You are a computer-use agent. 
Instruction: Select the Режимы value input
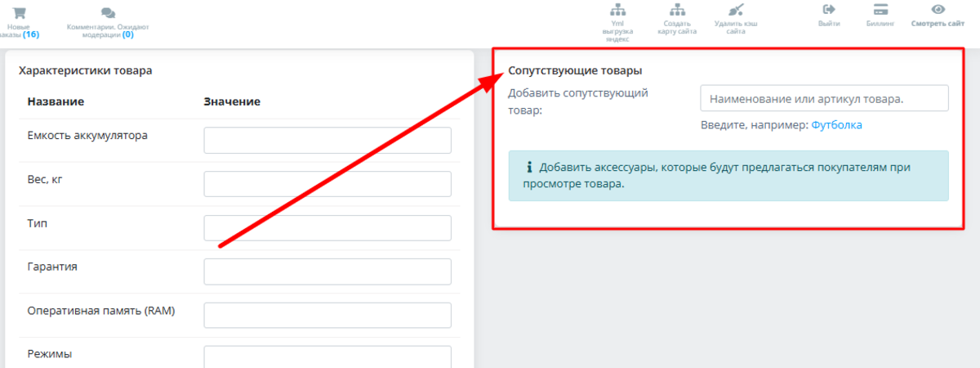point(327,357)
